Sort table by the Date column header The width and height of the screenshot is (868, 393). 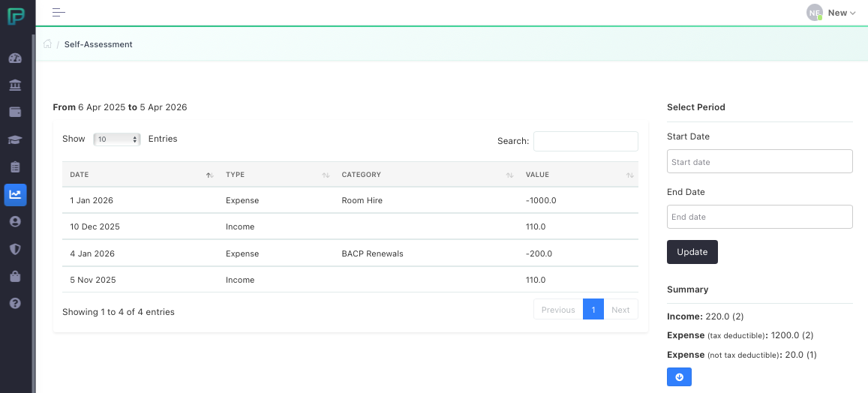coord(140,175)
